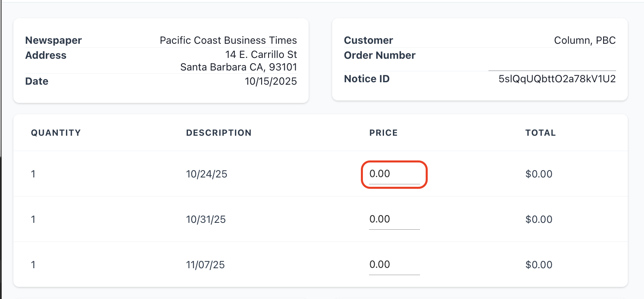Screen dimensions: 644x299
Task: Click the Pacific Coast Business Times name
Action: point(228,41)
